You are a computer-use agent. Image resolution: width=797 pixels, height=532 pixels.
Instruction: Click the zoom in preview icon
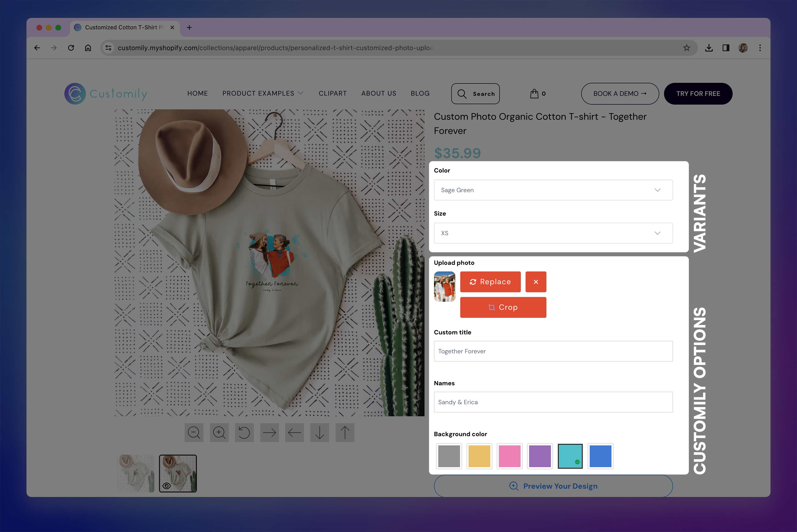click(x=219, y=433)
